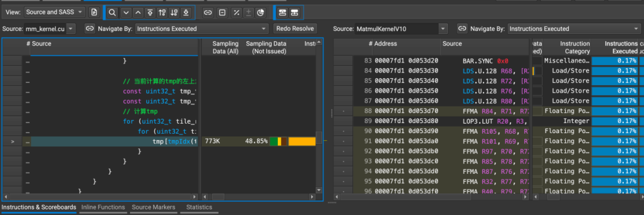The image size is (644, 215).
Task: Go to previous match with up chevron
Action: pyautogui.click(x=138, y=13)
